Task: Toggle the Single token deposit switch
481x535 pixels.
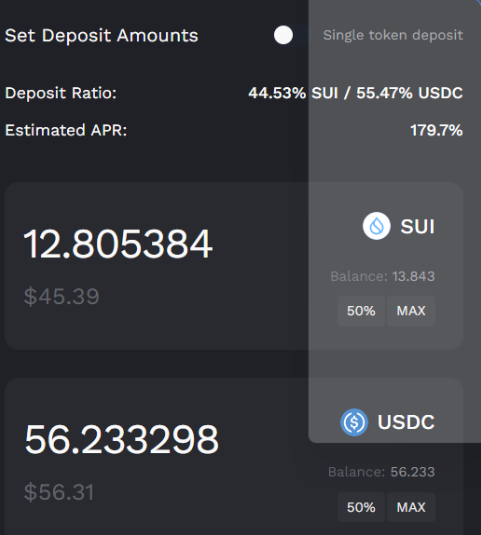Action: (x=293, y=35)
